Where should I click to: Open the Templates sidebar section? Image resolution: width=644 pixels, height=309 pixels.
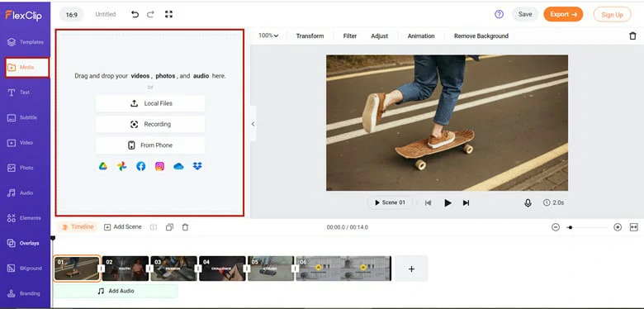pos(25,42)
